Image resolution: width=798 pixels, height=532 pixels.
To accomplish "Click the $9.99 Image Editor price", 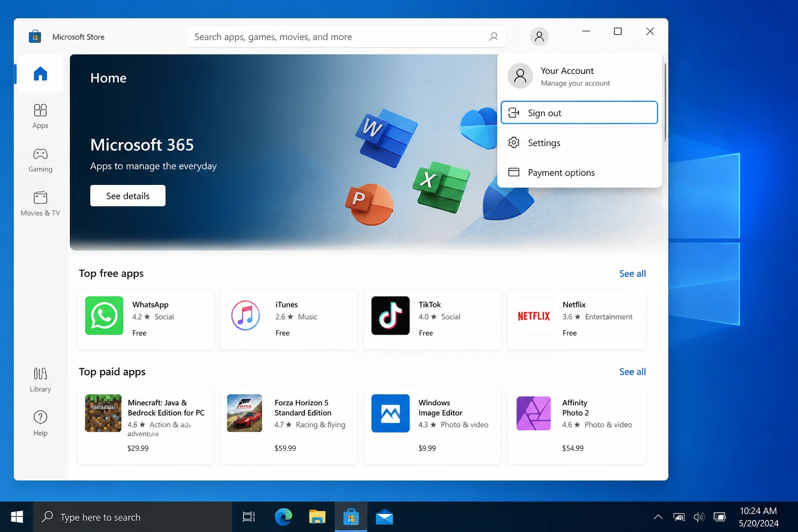I will pos(427,448).
